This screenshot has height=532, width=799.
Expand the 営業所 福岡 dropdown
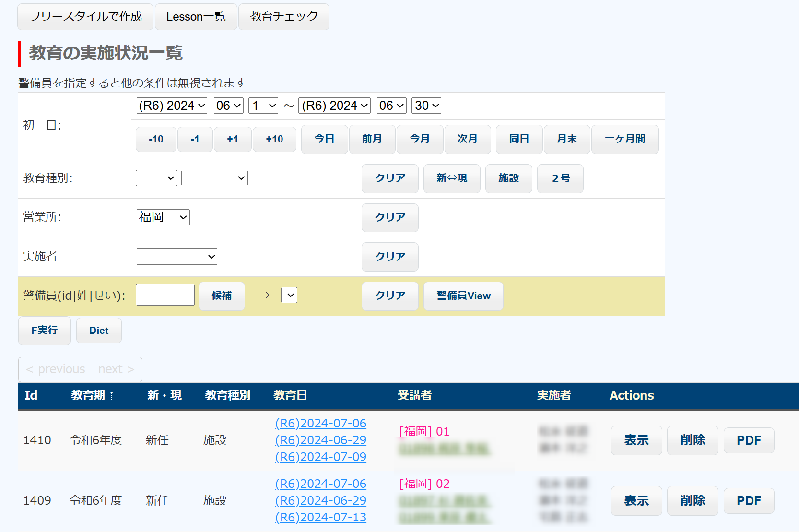point(163,217)
